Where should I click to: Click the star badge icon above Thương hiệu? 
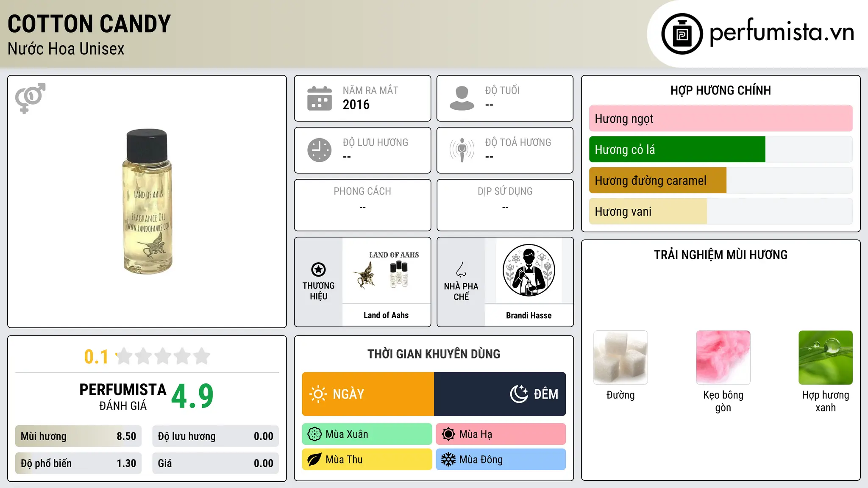point(318,269)
